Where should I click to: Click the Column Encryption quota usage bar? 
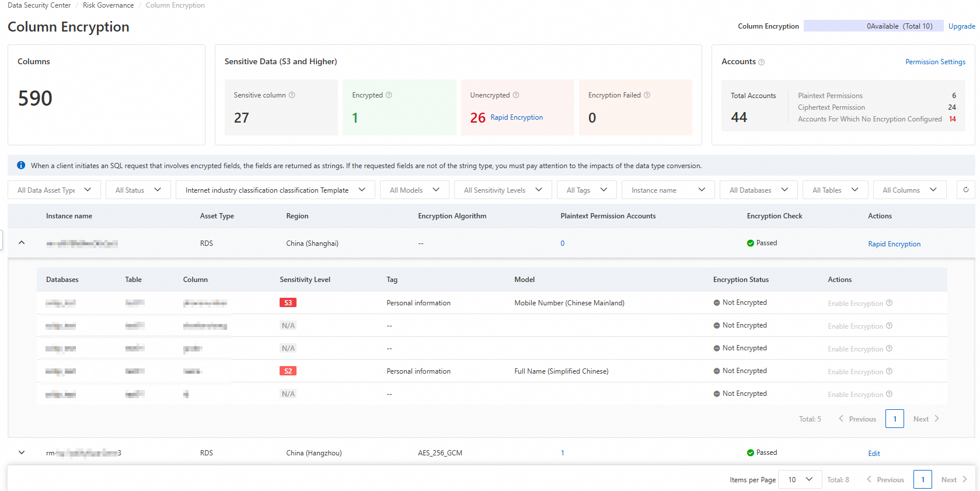pos(873,26)
